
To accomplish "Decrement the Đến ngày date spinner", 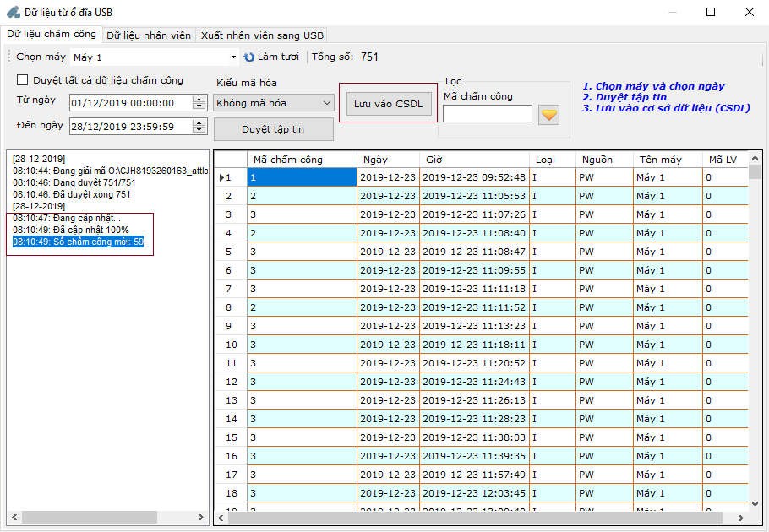I will (199, 130).
